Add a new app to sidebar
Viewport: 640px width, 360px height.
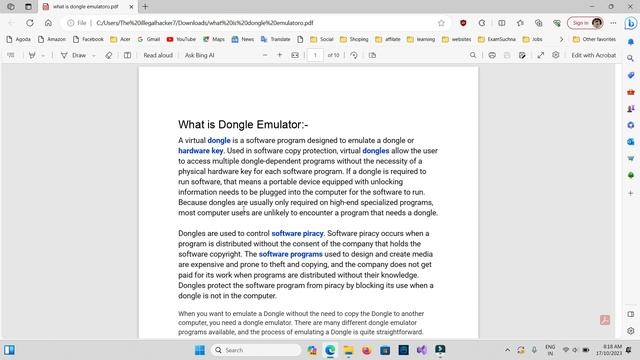tap(631, 193)
